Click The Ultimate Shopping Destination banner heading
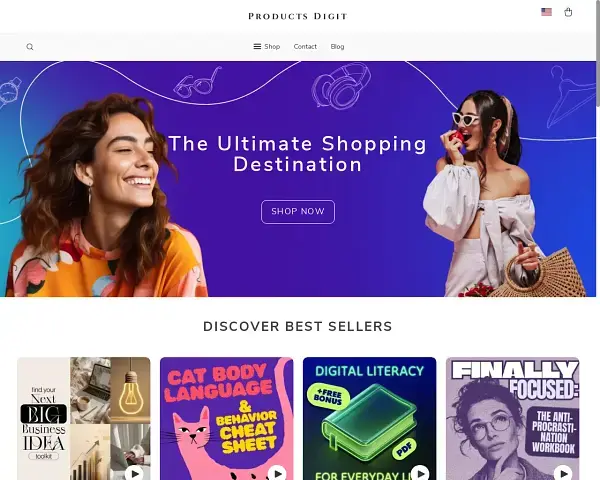The image size is (600, 480). [x=298, y=154]
